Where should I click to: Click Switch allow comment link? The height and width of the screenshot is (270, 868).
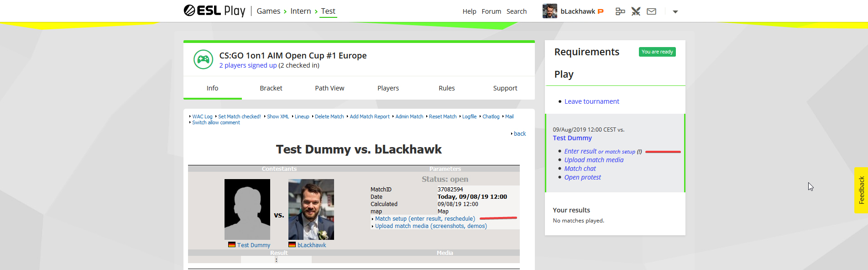coord(216,122)
